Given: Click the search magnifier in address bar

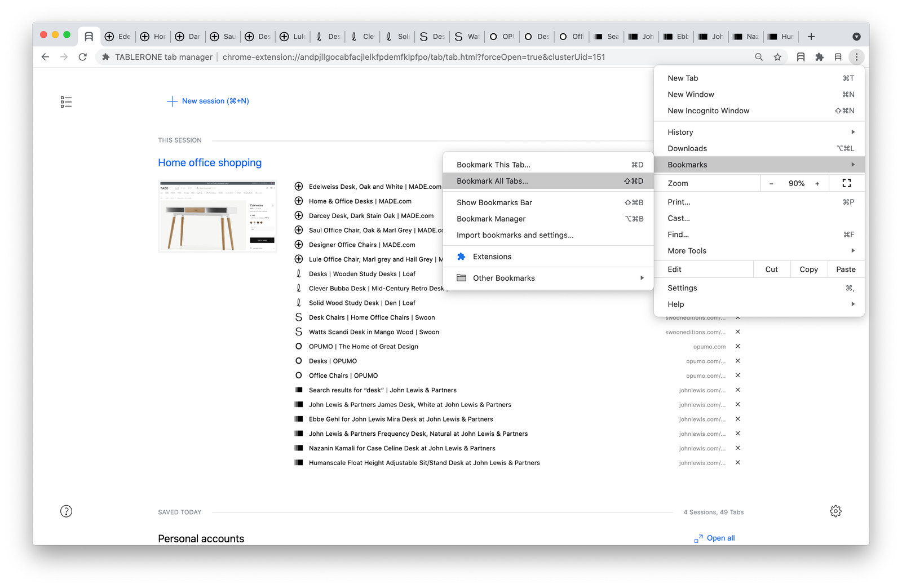Looking at the screenshot, I should (x=759, y=57).
